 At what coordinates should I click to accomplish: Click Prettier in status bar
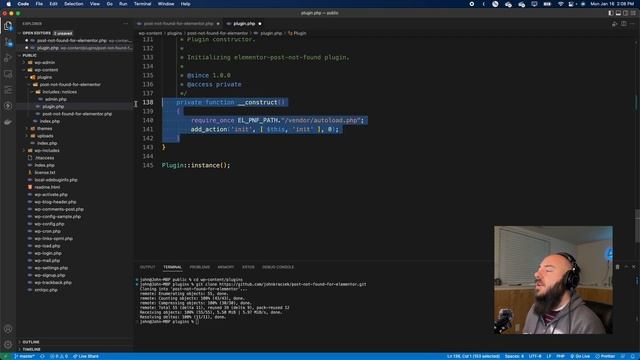605,356
